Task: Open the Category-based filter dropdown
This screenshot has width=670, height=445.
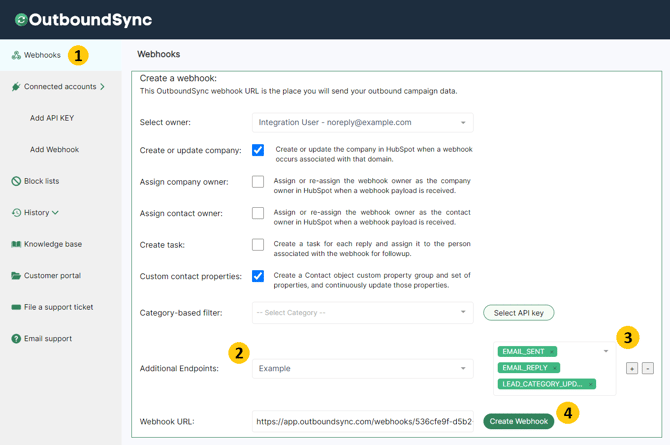Action: (x=363, y=313)
